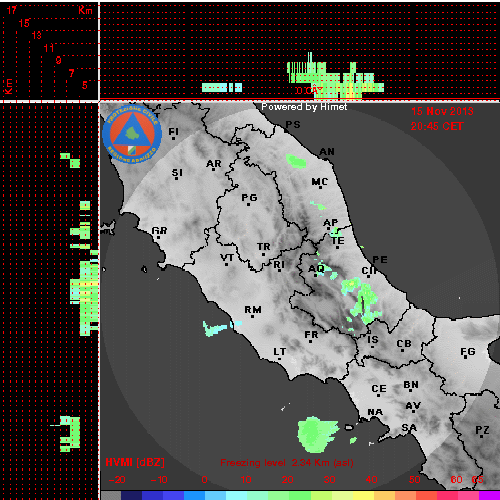Screen dimensions: 500x500
Task: Click the 9 km height axis label
Action: [x=59, y=60]
